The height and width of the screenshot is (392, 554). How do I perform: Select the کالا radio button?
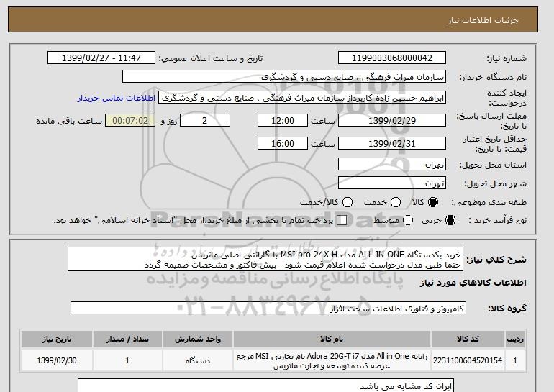click(x=433, y=202)
